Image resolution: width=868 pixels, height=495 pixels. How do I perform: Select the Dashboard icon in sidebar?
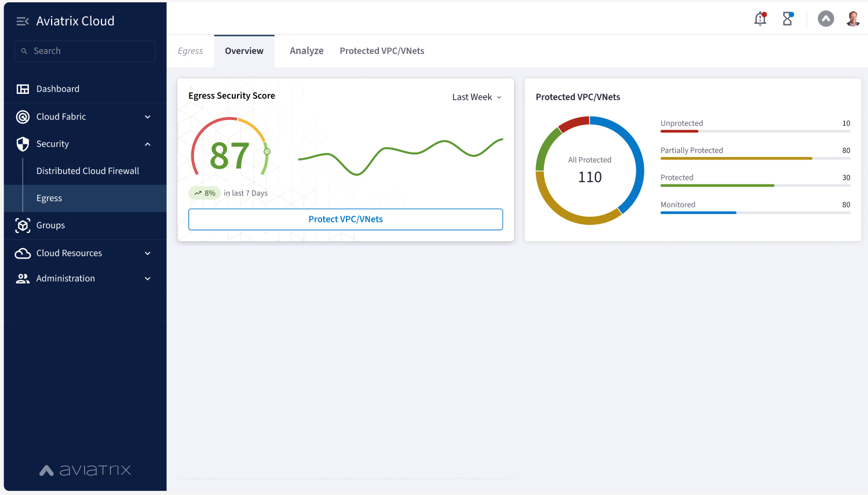coord(22,89)
